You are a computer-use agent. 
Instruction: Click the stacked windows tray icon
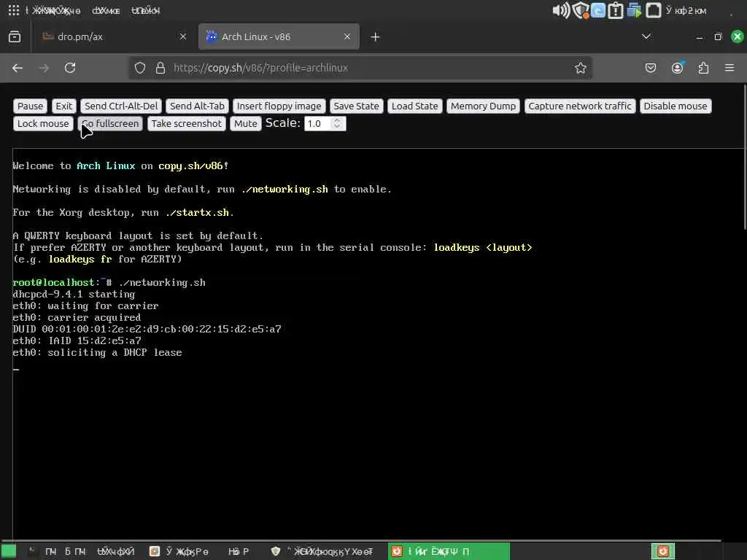point(634,10)
